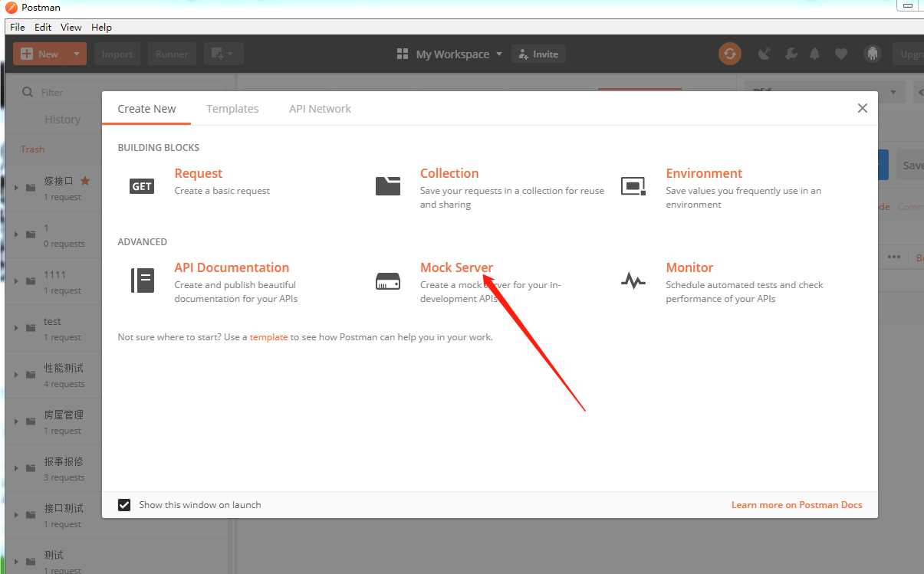Click the Runner button
The image size is (924, 574).
(172, 54)
